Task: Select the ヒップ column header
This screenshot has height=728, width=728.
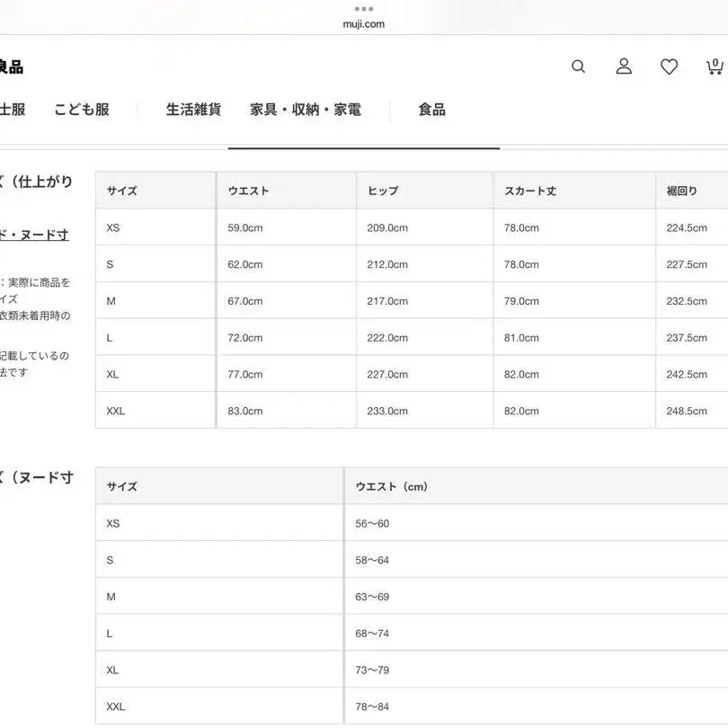Action: click(425, 191)
